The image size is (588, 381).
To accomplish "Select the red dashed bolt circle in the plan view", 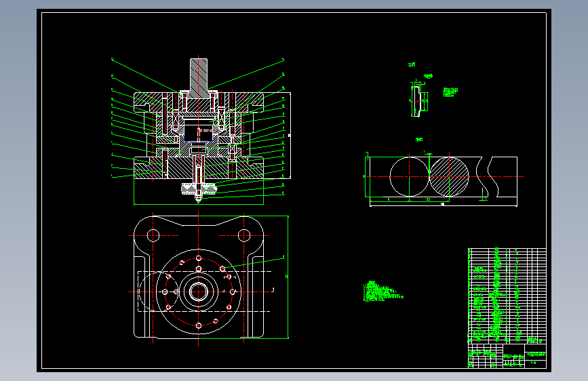I will click(199, 292).
